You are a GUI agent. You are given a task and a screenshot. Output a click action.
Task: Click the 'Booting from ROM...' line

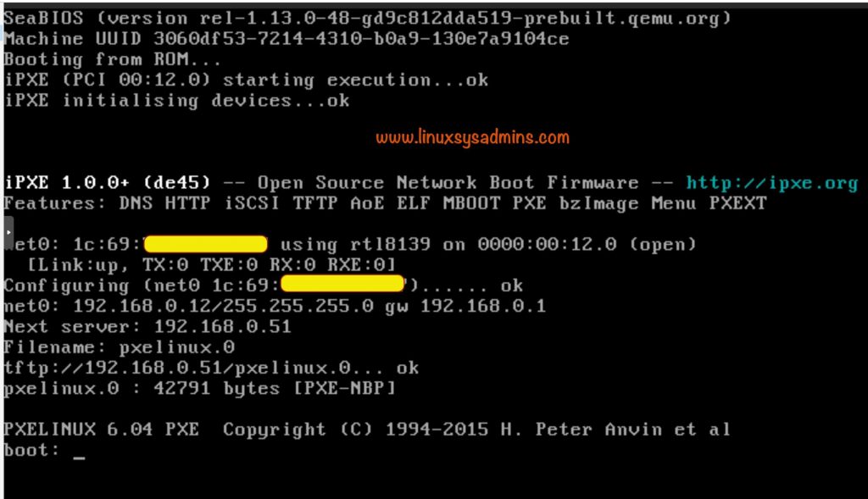(112, 59)
